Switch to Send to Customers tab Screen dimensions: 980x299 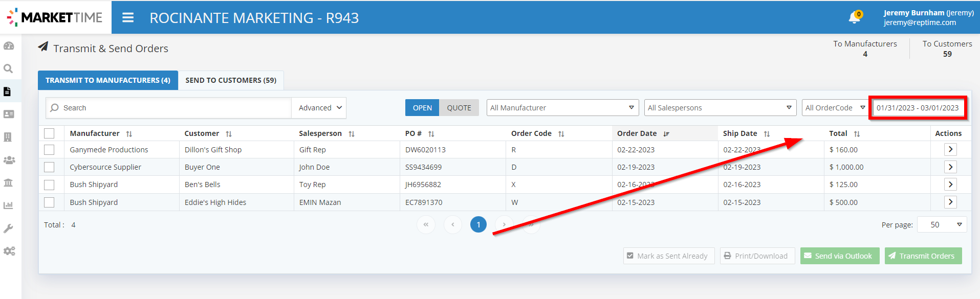coord(231,80)
